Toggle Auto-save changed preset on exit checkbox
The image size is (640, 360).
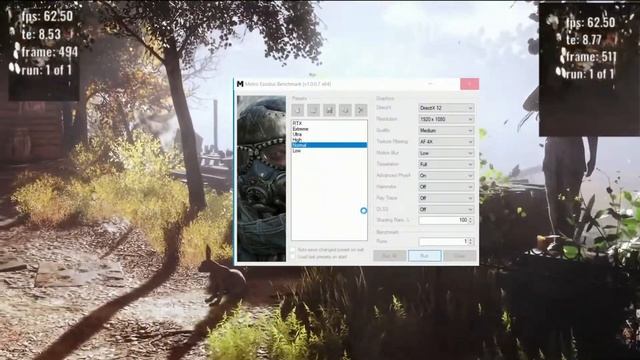coord(293,249)
